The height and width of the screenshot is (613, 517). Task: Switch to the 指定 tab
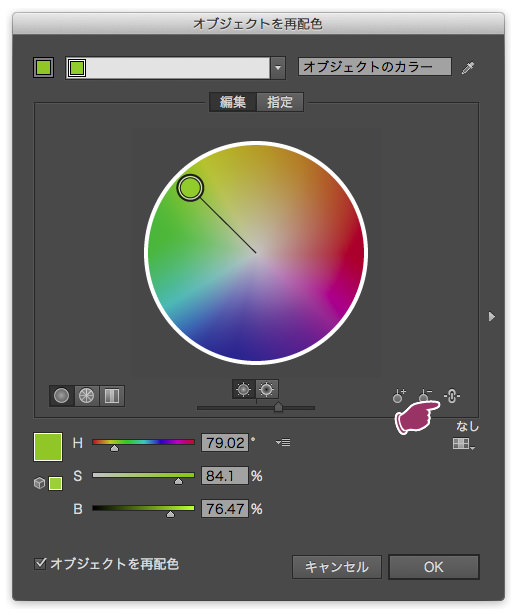point(280,102)
